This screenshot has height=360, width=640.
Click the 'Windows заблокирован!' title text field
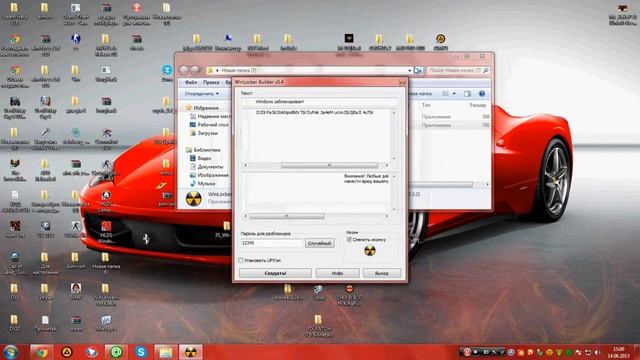(320, 102)
